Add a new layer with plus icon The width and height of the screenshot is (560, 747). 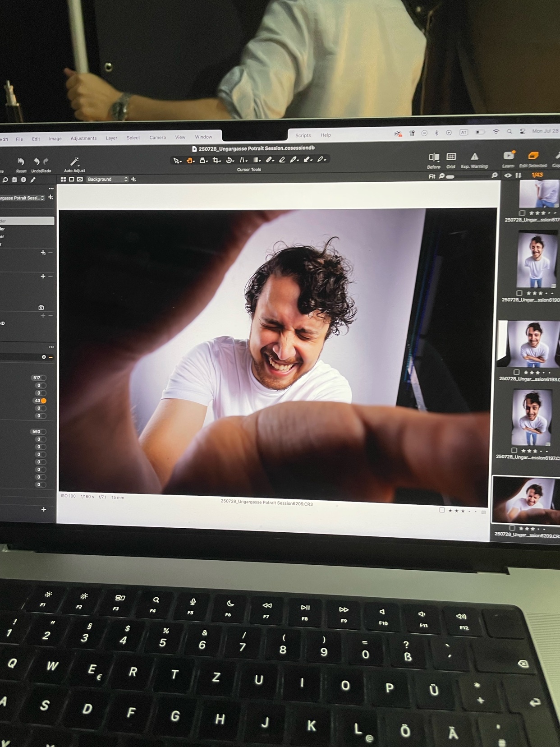(133, 180)
